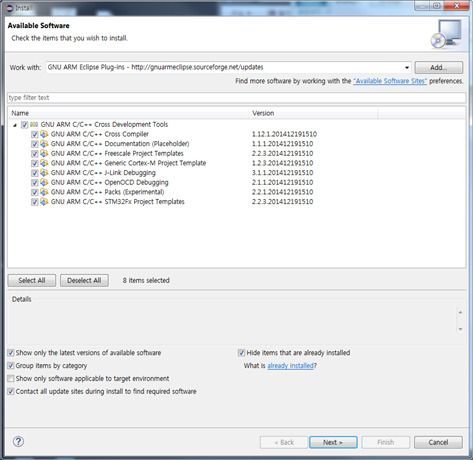Click the Cross Compiler feature icon
This screenshot has width=473, height=460.
pyautogui.click(x=44, y=134)
